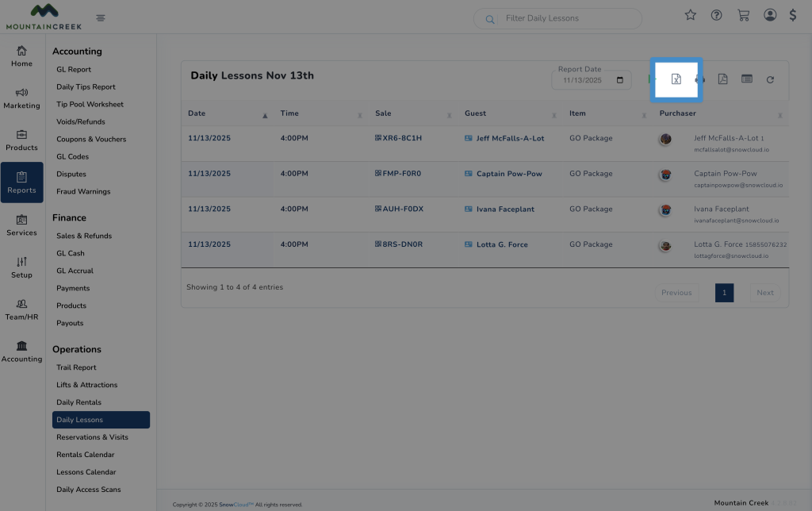Open the Report Date calendar picker
Viewport: 812px width, 511px height.
[x=619, y=80]
